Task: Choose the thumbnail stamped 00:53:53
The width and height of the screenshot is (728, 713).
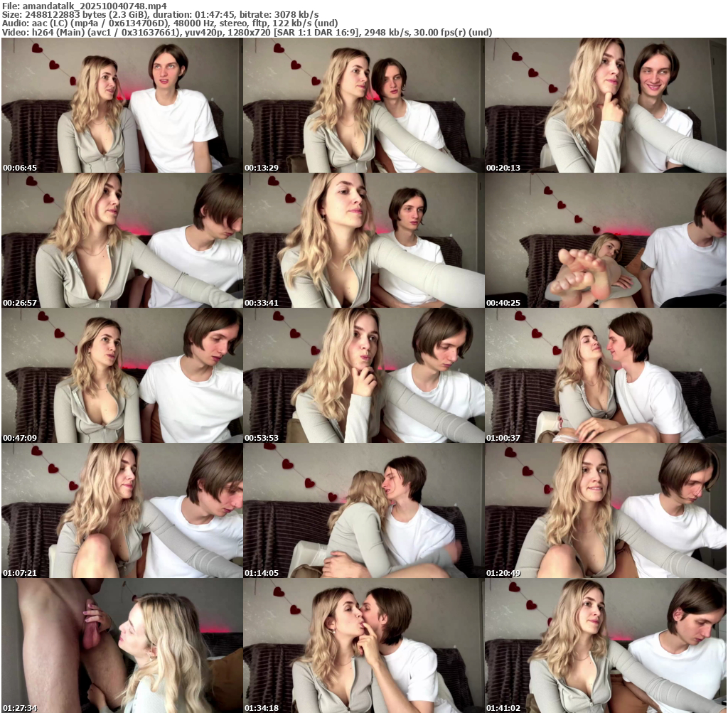Action: pos(363,375)
